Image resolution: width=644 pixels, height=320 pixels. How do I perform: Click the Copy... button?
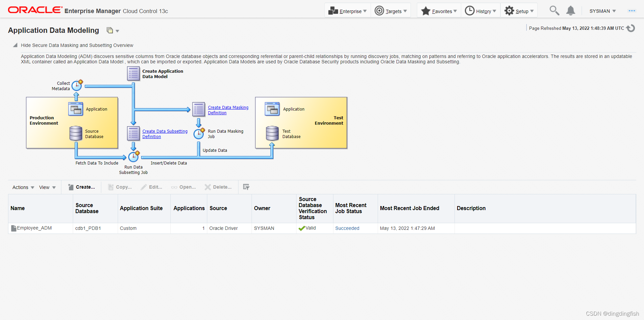[120, 187]
